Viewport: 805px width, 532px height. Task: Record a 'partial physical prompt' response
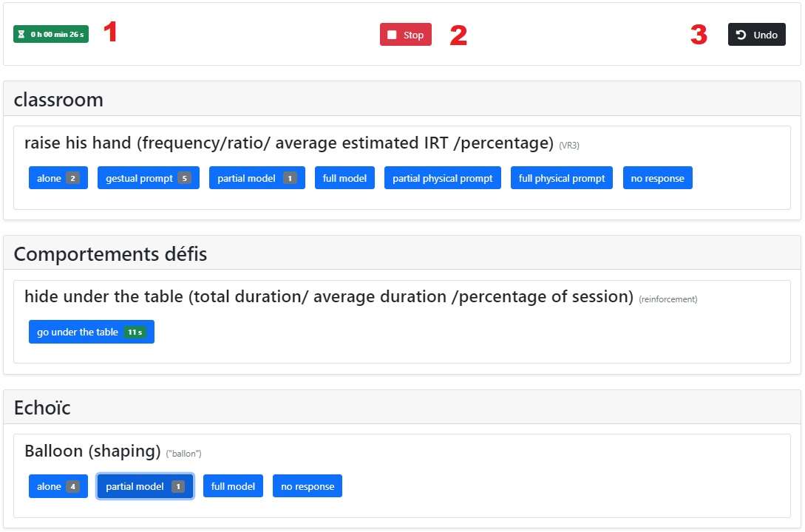[443, 178]
